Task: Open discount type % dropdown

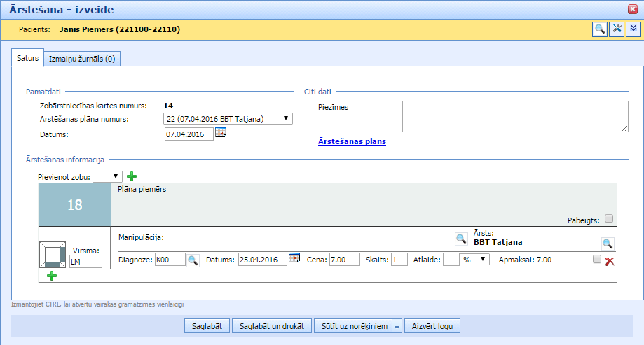Action: pos(474,260)
